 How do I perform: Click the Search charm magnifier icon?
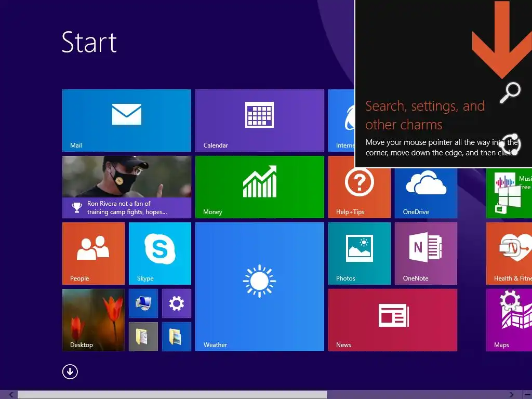pos(510,92)
